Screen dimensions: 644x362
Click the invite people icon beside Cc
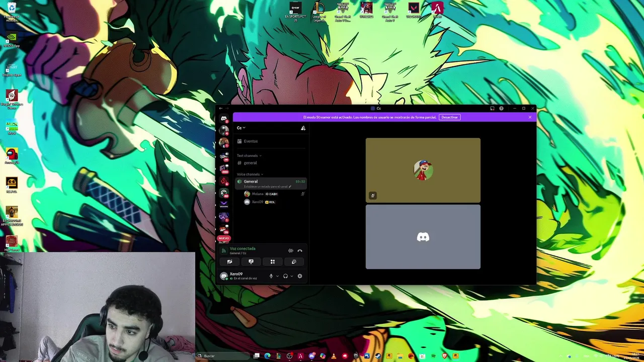(303, 128)
